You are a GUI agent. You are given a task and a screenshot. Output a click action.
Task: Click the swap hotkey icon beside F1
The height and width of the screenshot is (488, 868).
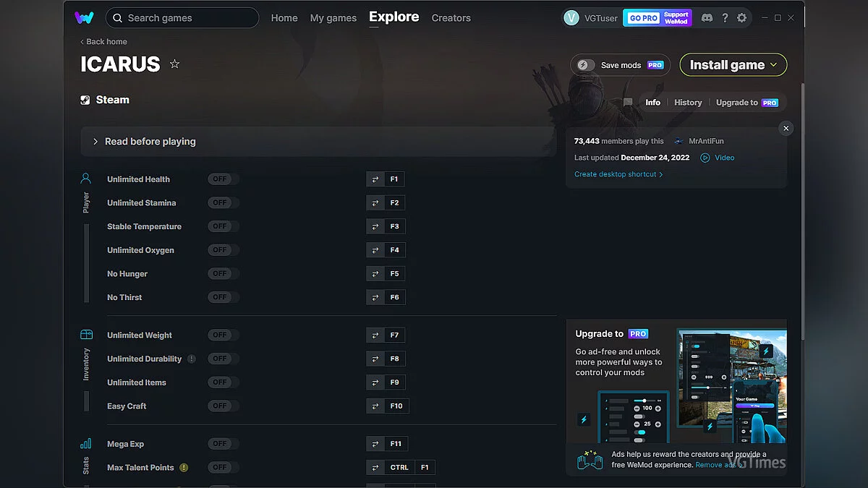(x=375, y=179)
